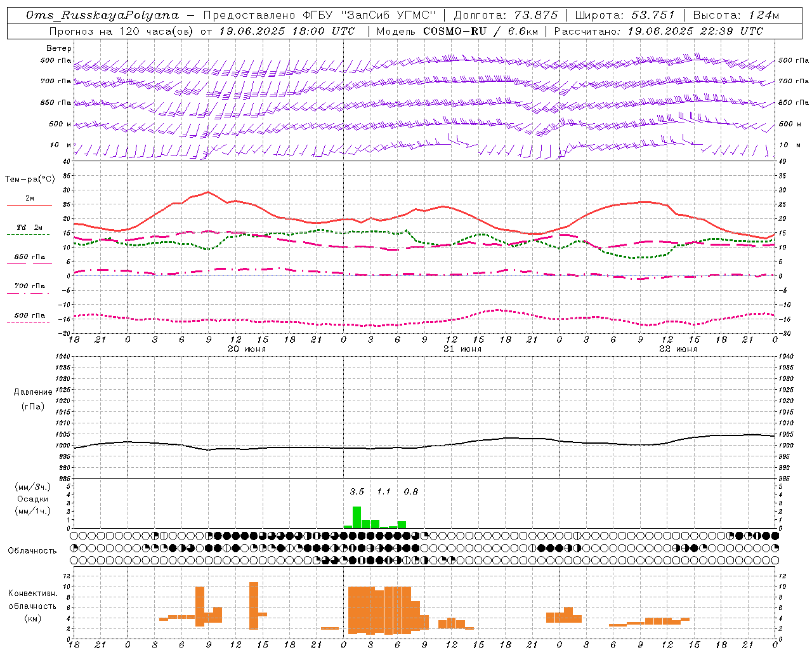This screenshot has height=650, width=812.
Task: Select the 'Широта: 53.751' header text
Action: [624, 15]
